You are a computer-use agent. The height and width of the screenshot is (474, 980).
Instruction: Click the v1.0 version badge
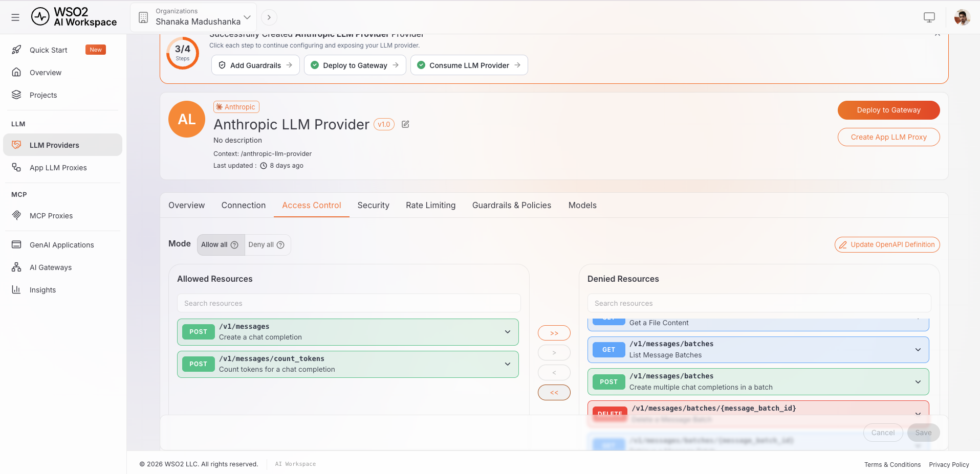(384, 124)
